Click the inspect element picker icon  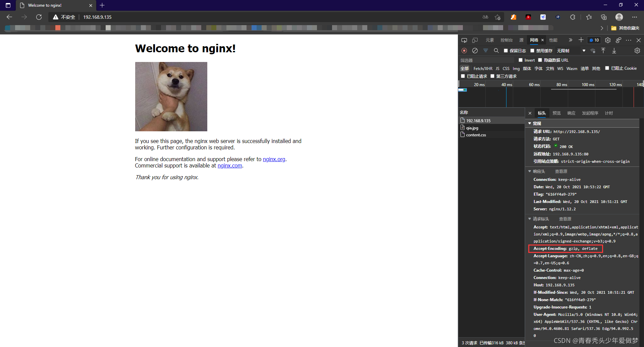[464, 40]
